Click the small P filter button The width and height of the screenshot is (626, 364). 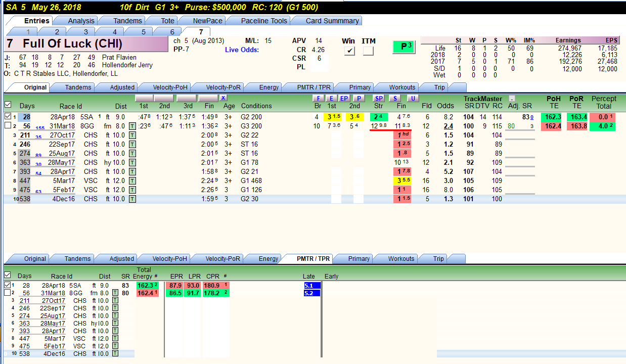tap(359, 98)
